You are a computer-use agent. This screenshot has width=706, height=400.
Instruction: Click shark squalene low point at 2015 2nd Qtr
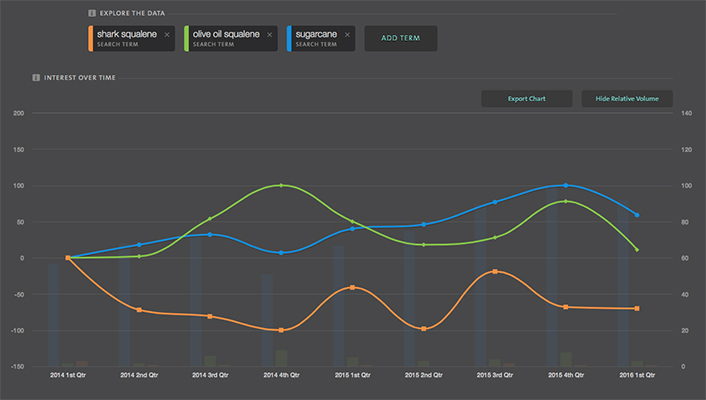click(424, 329)
